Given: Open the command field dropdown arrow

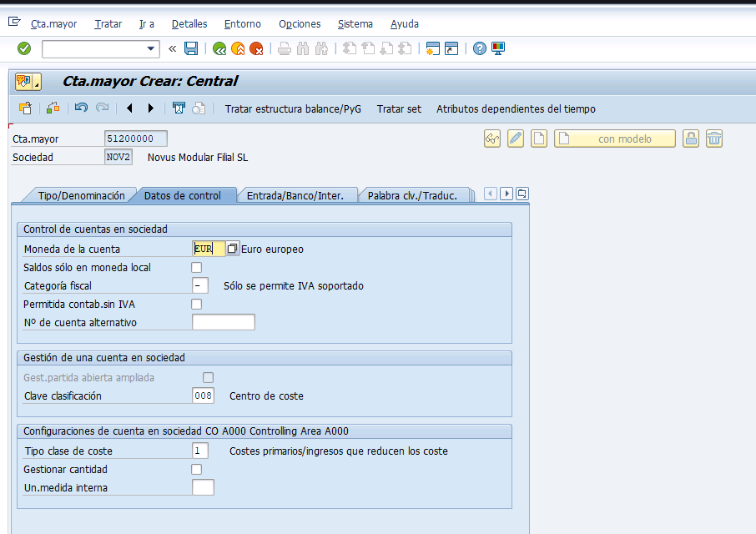Looking at the screenshot, I should pos(151,48).
